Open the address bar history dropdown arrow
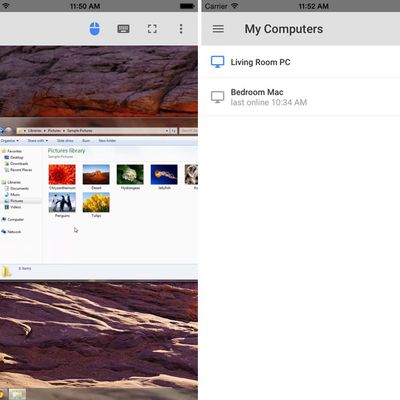The image size is (400, 400). pyautogui.click(x=167, y=131)
